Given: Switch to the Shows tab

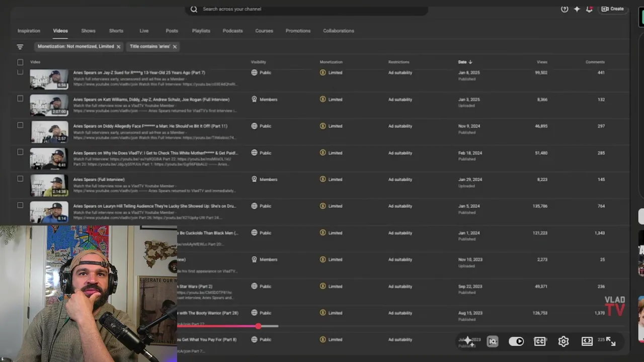Looking at the screenshot, I should tap(88, 31).
